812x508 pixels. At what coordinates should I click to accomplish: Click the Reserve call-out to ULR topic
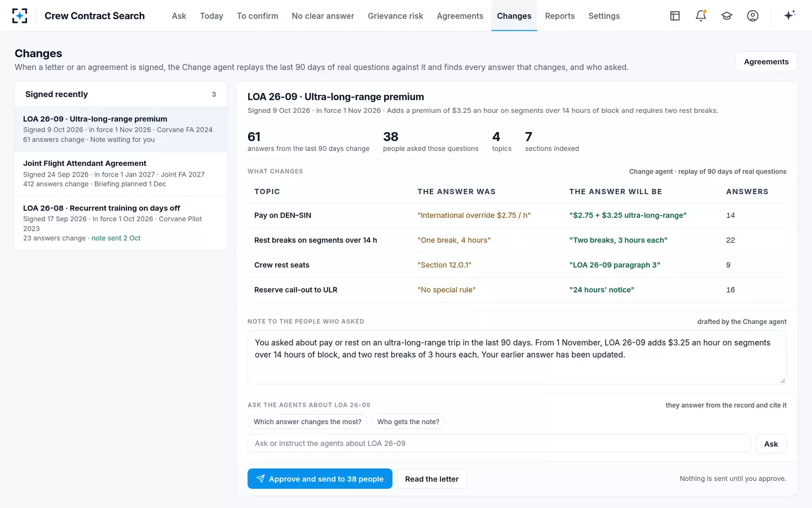point(295,290)
